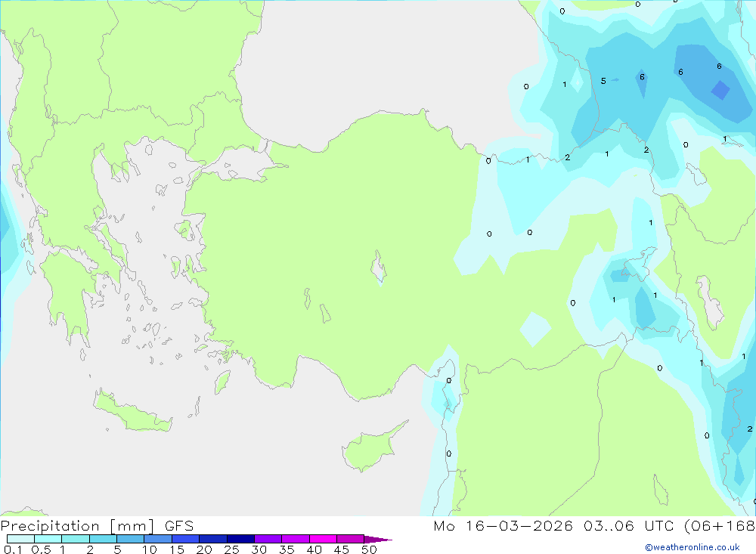Select the 15 mm royal blue legend swatch
The height and width of the screenshot is (554, 756).
[x=186, y=539]
